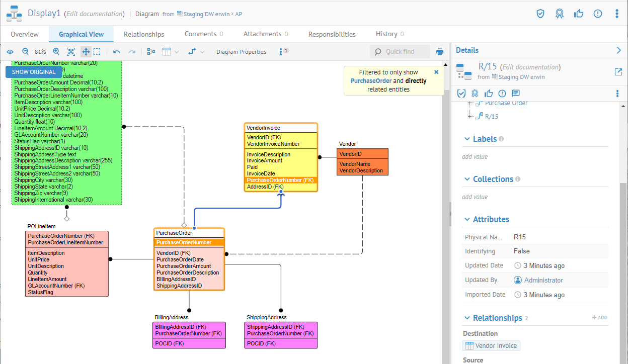Click the fit-to-screen icon
The width and height of the screenshot is (628, 364).
tap(71, 52)
